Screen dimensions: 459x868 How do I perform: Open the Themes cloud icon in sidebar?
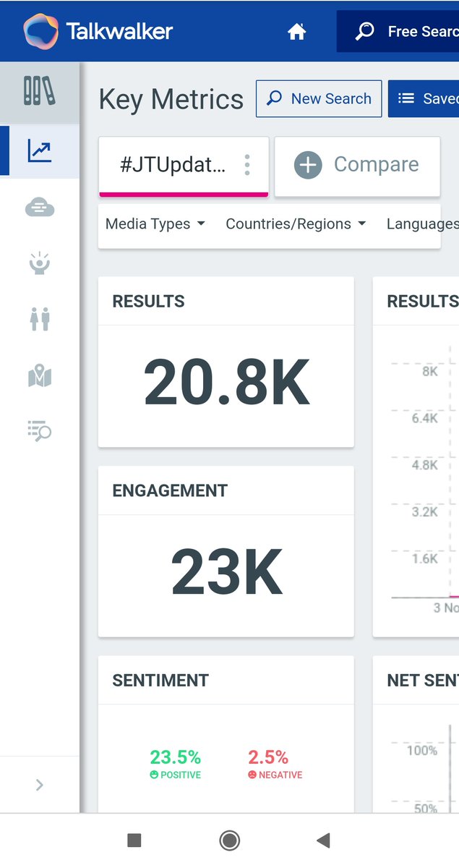[40, 208]
